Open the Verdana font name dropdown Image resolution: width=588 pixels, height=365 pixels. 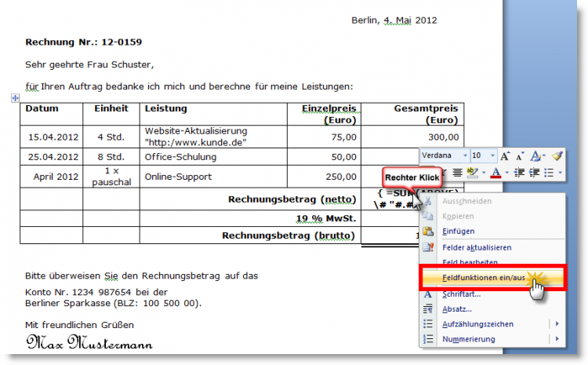click(465, 156)
